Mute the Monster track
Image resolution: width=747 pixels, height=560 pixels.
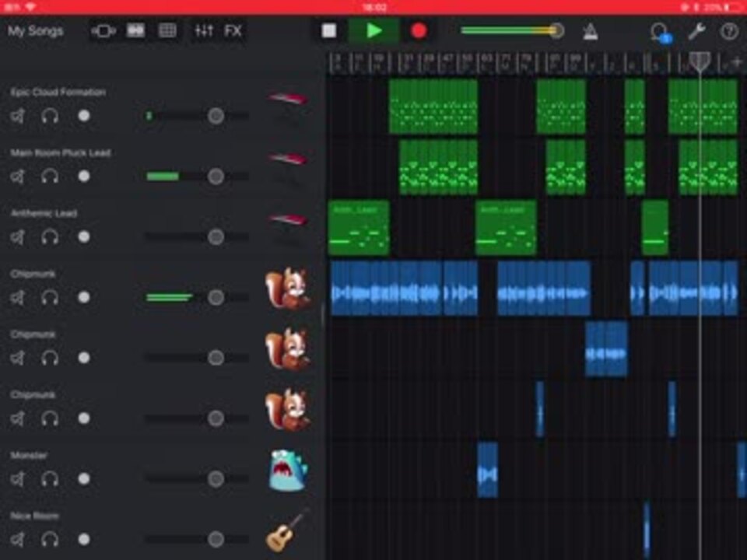point(18,479)
